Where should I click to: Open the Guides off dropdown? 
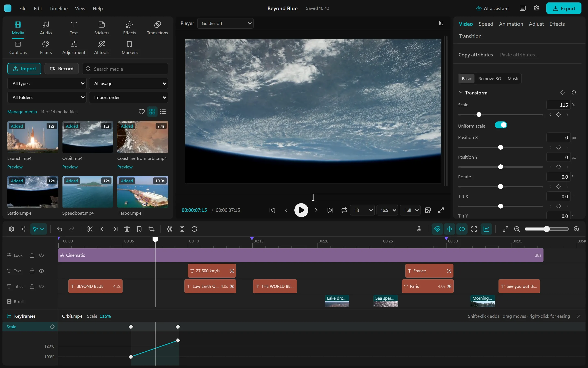[225, 23]
